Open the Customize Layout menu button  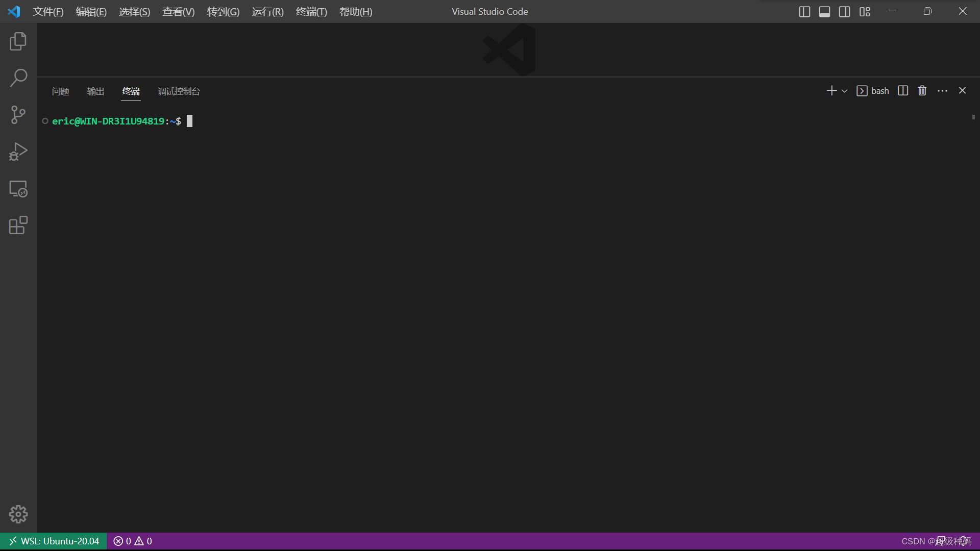(x=865, y=12)
